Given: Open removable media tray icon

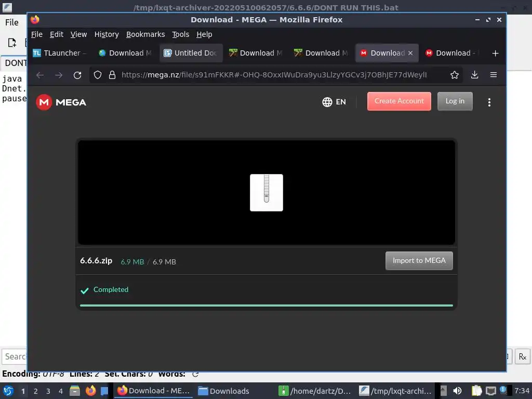Looking at the screenshot, I should (x=443, y=391).
